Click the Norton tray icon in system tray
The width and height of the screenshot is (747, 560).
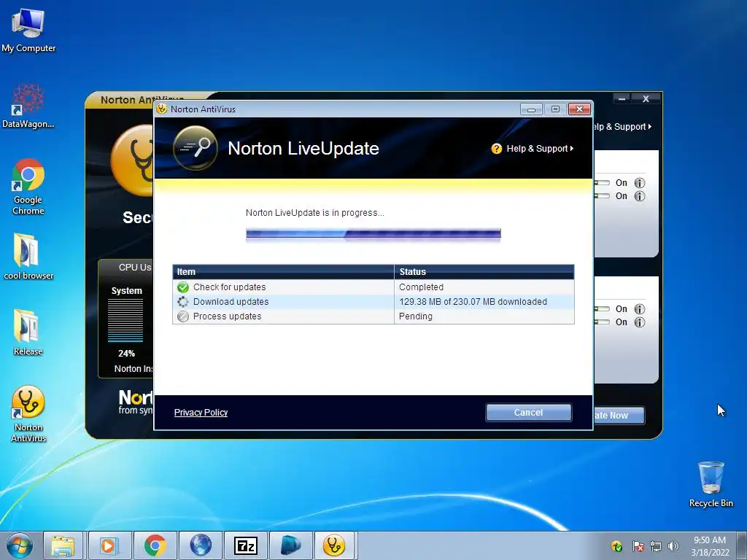tap(616, 546)
